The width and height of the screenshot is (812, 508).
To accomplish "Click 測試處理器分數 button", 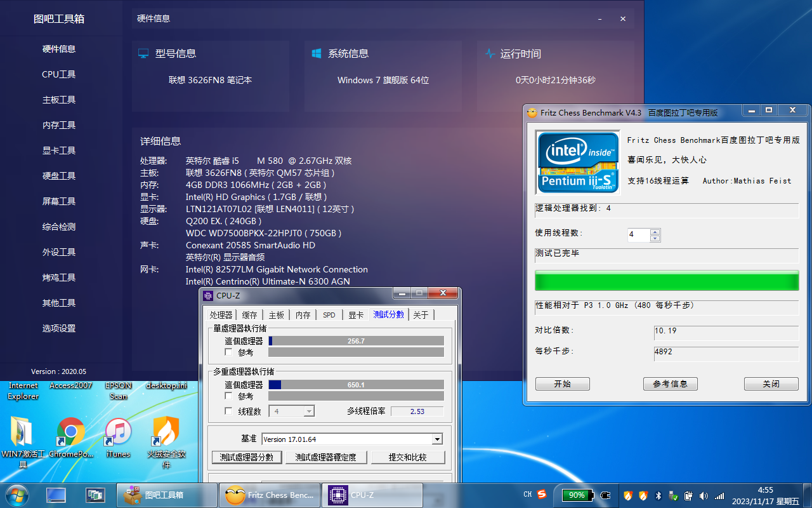I will click(247, 457).
